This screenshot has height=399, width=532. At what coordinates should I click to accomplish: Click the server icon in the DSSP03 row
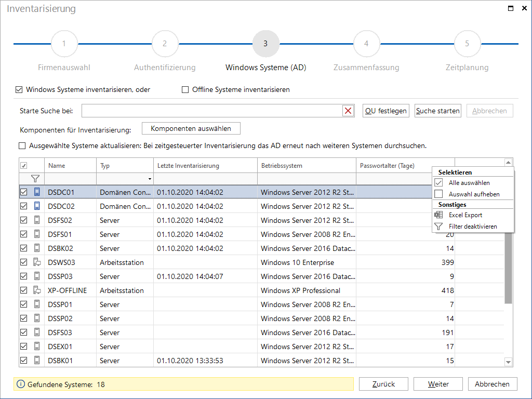click(x=37, y=276)
